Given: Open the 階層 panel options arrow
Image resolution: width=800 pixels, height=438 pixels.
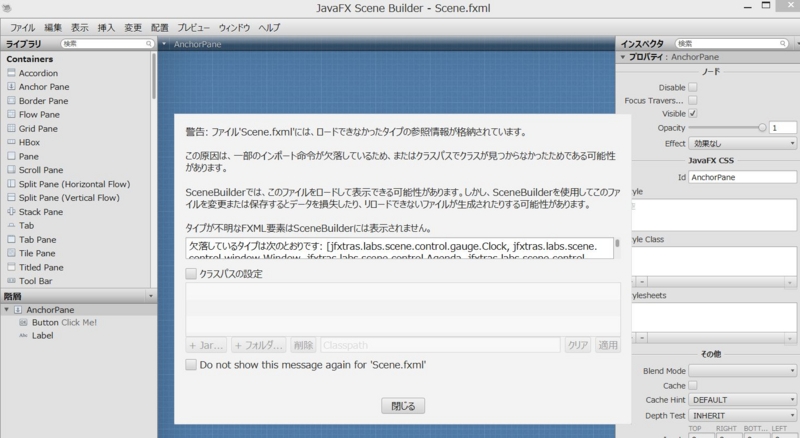Looking at the screenshot, I should 151,296.
